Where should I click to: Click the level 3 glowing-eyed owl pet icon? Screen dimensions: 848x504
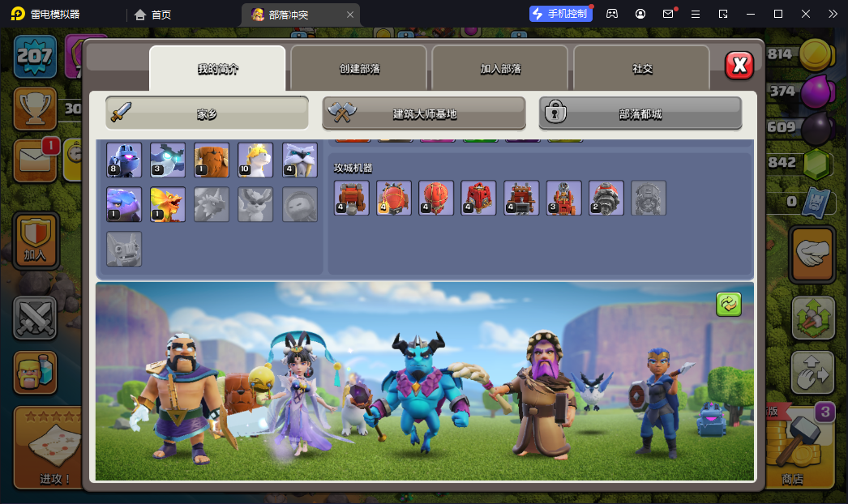point(168,160)
